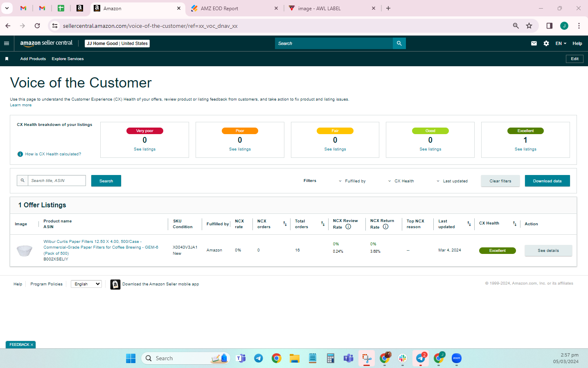Select the Amazon browser tab

coord(137,9)
